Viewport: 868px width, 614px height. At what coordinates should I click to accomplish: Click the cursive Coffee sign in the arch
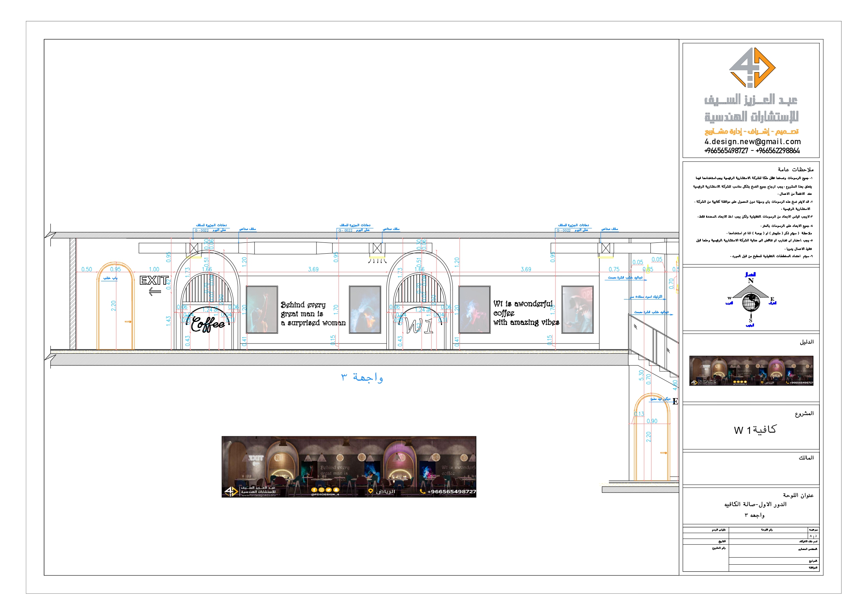[x=208, y=324]
